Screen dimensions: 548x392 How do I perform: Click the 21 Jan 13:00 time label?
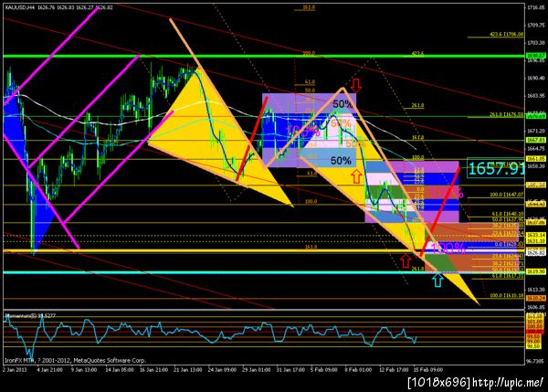click(x=187, y=370)
